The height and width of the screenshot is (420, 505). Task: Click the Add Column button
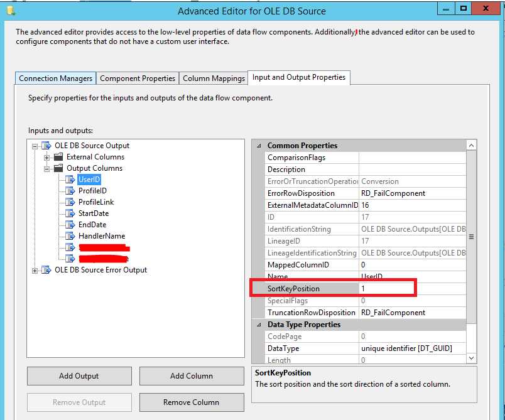point(192,376)
